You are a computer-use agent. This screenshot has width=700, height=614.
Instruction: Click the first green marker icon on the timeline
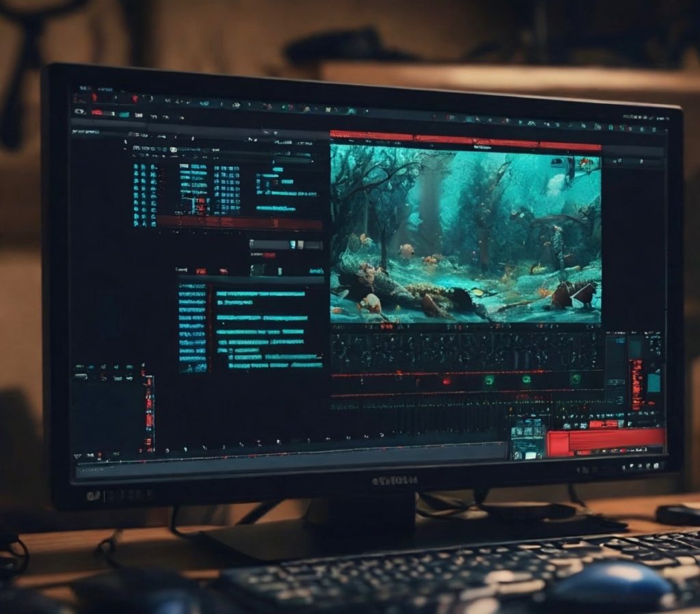489,379
